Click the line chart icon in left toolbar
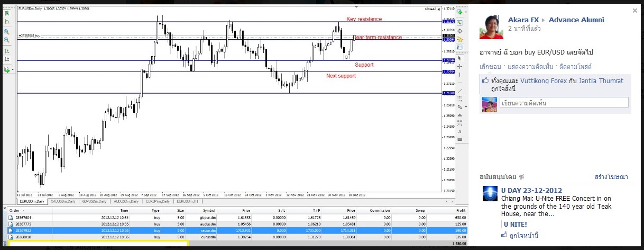644x250 pixels. 7,21
